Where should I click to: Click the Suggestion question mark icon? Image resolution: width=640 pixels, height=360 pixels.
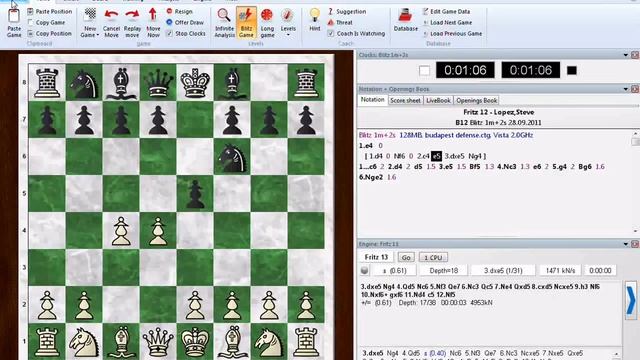(331, 11)
